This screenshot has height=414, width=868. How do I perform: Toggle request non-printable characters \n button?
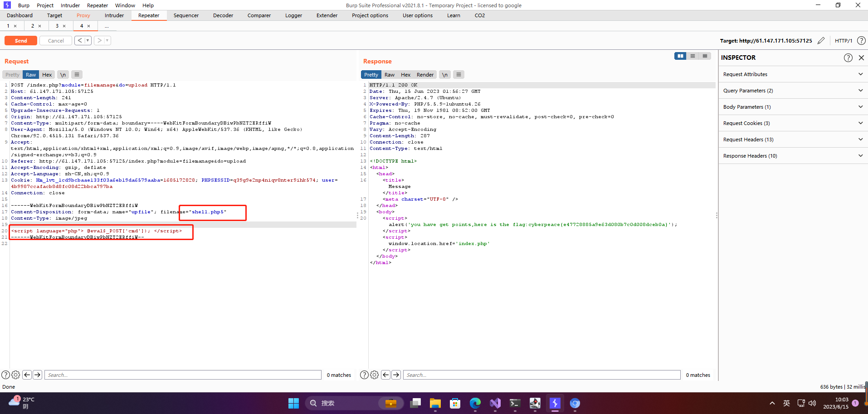(63, 75)
